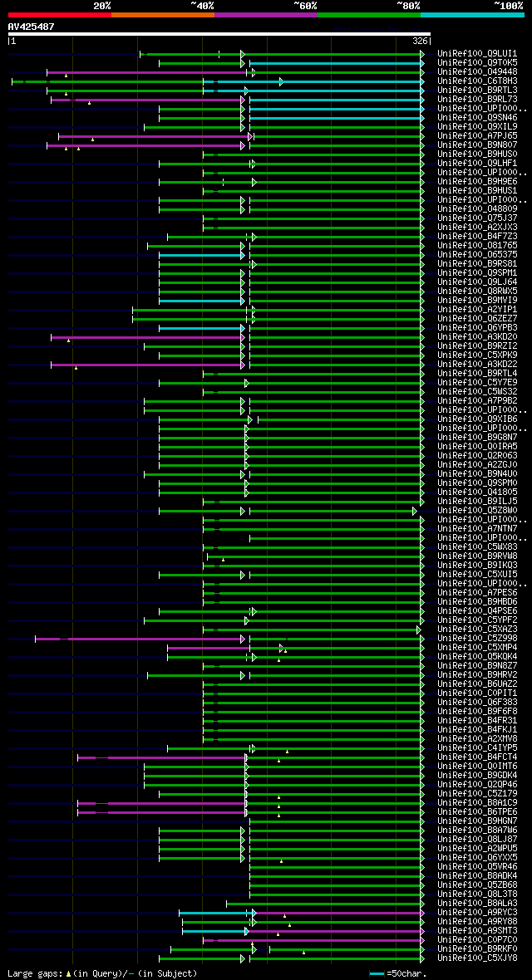
Task: Open hit UniRef100_A7NTN7
Action: (x=477, y=529)
